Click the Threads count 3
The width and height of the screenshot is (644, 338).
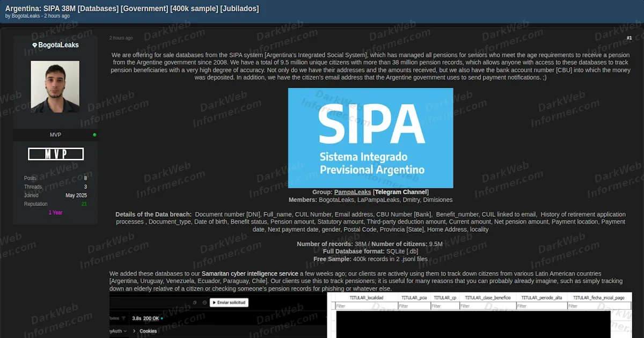(x=85, y=187)
